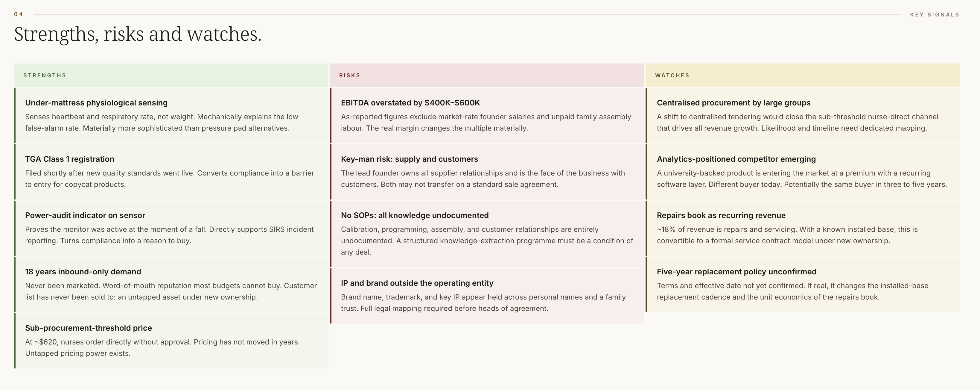Image resolution: width=980 pixels, height=390 pixels.
Task: Click the Key Signals section label
Action: click(934, 14)
